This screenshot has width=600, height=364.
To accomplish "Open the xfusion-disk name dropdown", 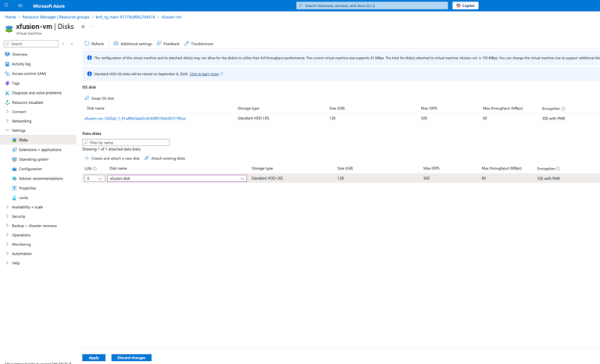I will coord(177,178).
